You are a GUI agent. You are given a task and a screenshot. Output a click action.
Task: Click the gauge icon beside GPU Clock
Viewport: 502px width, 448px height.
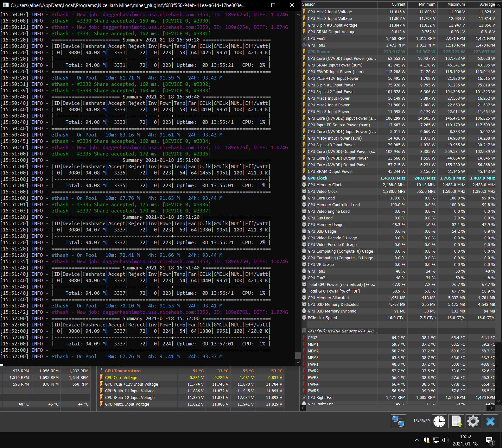tap(304, 178)
